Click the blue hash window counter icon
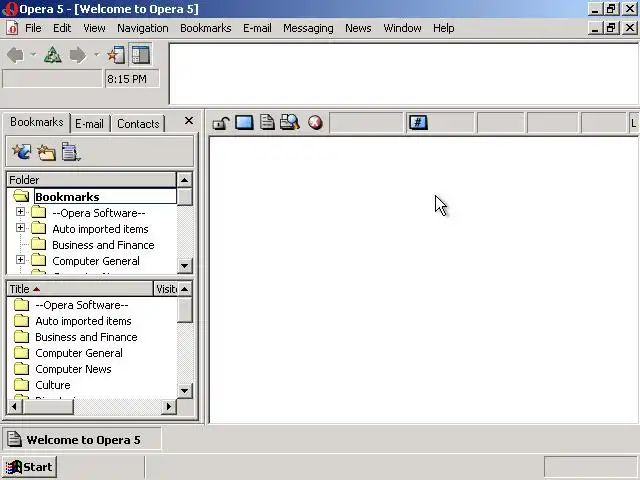Image resolution: width=640 pixels, height=480 pixels. coord(418,122)
